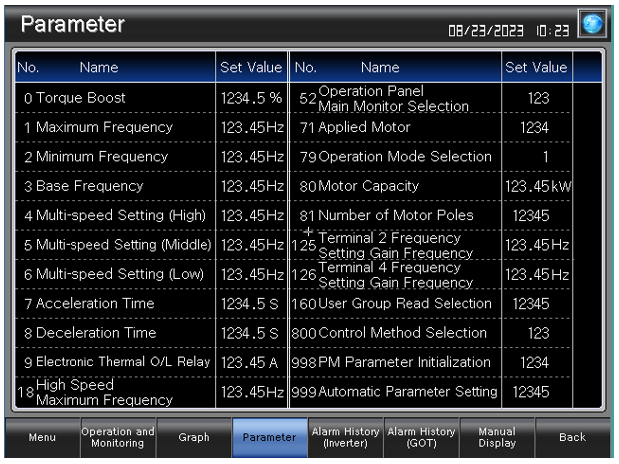The width and height of the screenshot is (619, 464).
Task: Switch to the Graph screen
Action: (193, 437)
